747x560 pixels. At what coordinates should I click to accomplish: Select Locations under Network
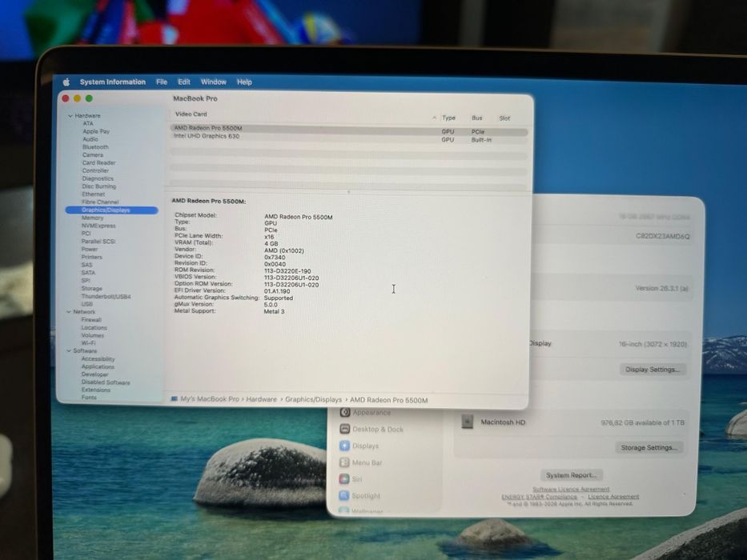94,328
